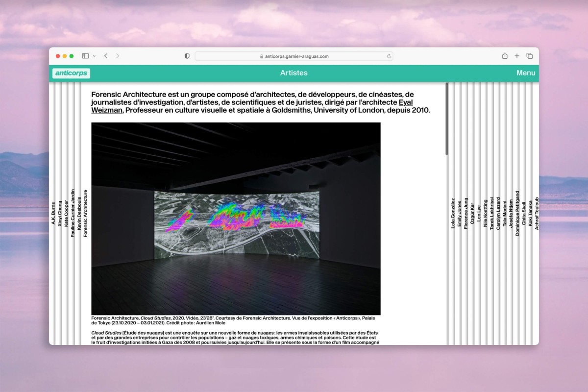
Task: Click the Safari forward navigation arrow
Action: pos(117,56)
